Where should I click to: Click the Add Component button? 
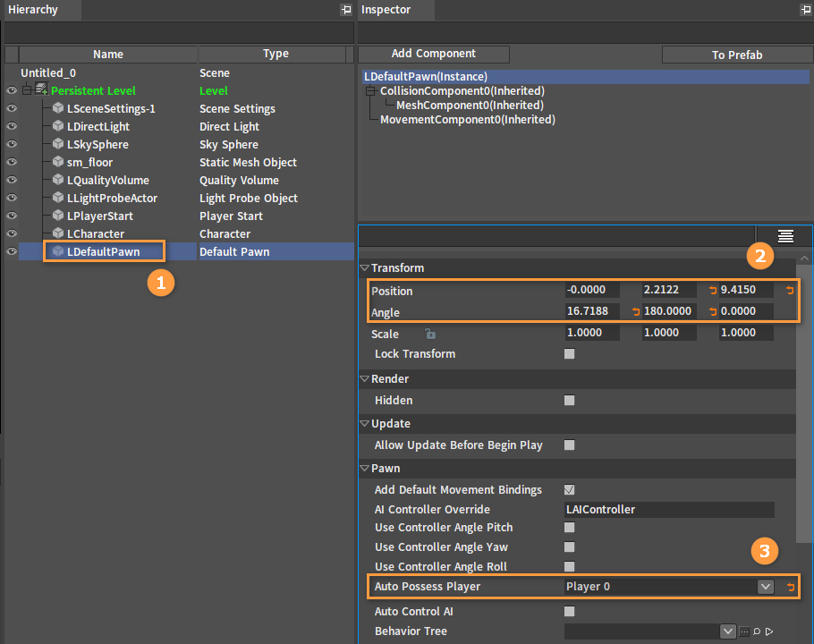(434, 54)
